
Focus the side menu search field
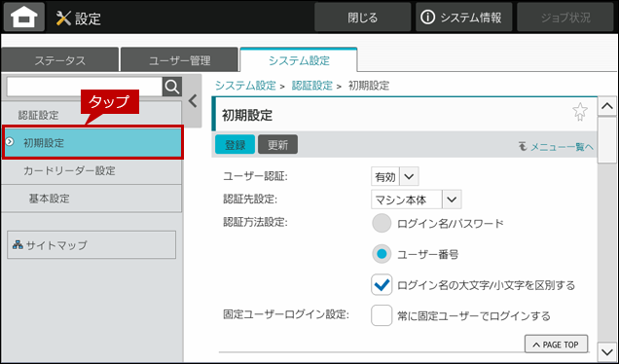click(x=85, y=87)
